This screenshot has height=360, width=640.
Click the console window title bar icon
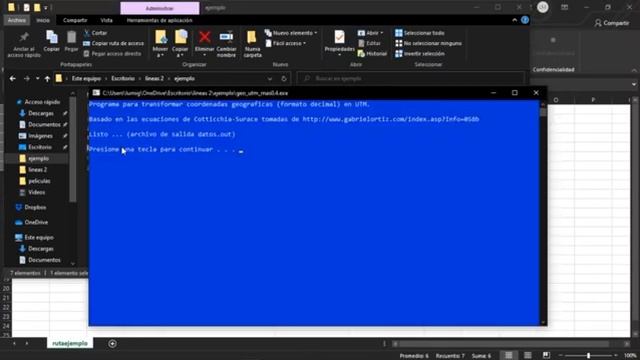[x=96, y=93]
